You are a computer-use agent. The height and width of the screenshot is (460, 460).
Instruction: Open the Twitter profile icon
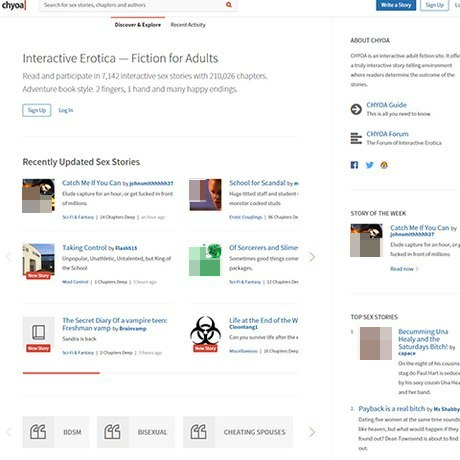point(370,165)
